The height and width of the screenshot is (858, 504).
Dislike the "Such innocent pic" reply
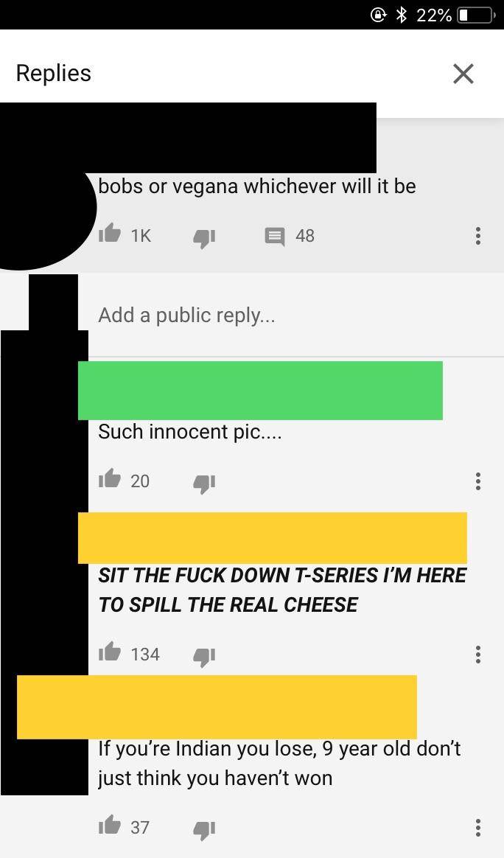(205, 483)
